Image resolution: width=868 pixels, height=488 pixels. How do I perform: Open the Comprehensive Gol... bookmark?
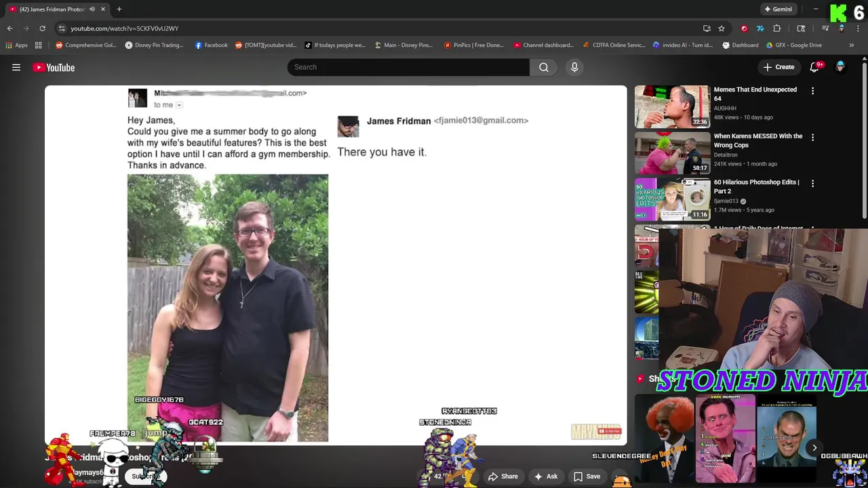[x=86, y=45]
